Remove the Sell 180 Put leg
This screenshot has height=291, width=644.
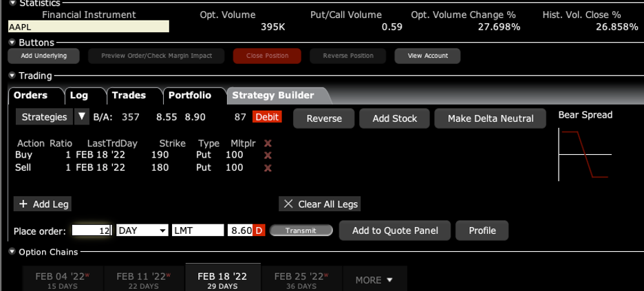tap(268, 168)
